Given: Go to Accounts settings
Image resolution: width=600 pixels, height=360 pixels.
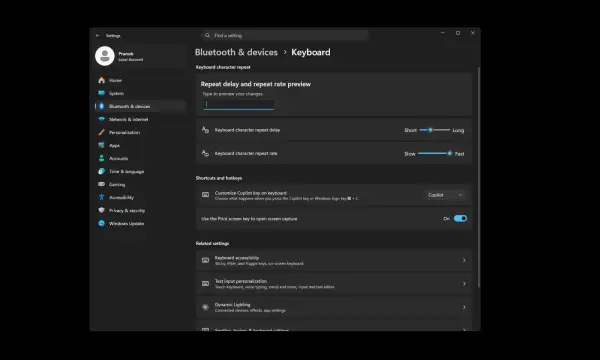Looking at the screenshot, I should point(140,158).
